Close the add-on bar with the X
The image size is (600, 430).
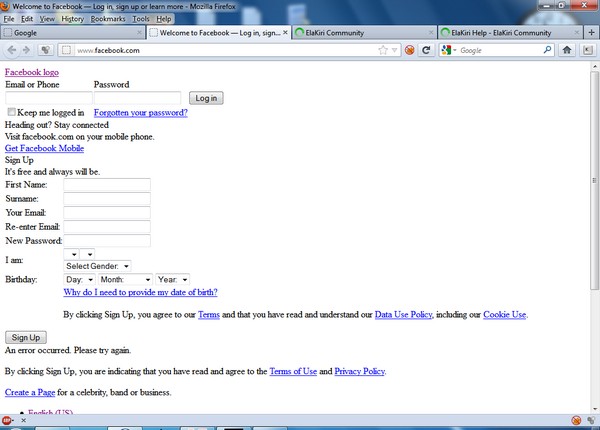click(x=23, y=420)
